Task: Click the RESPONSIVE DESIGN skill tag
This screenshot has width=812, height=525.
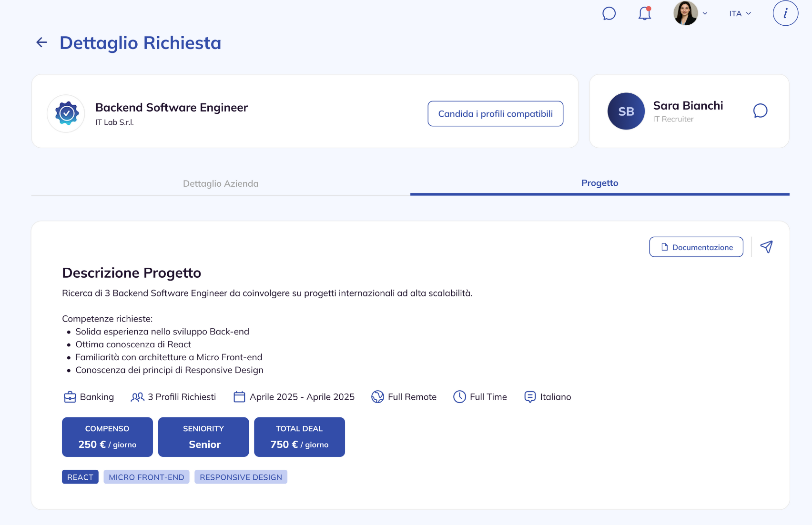Action: pyautogui.click(x=241, y=477)
